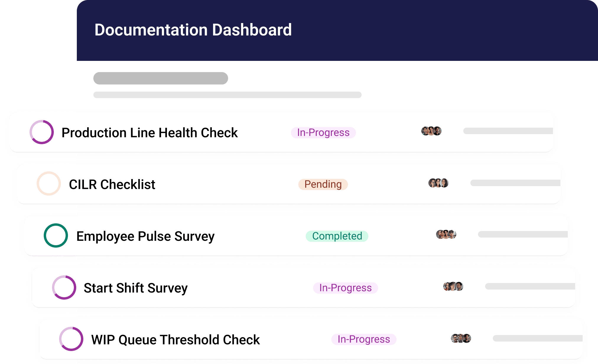Click the Employee Pulse Survey completed ring

56,235
